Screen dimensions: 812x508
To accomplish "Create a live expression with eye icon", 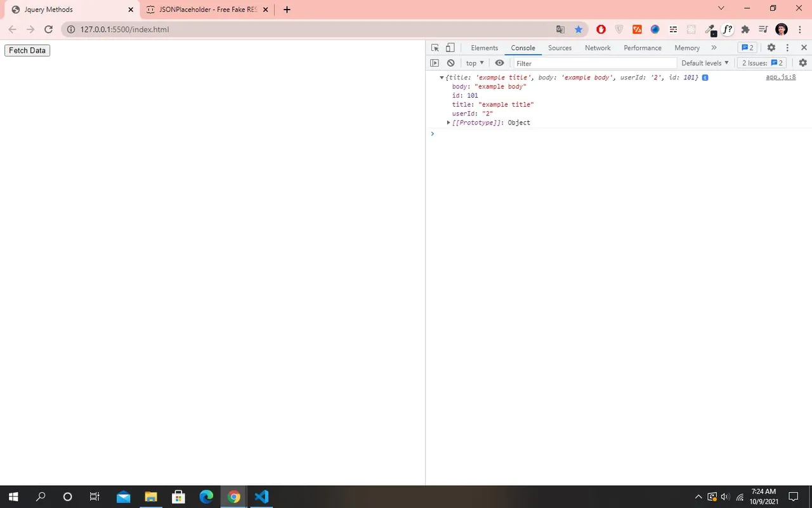I will 500,63.
